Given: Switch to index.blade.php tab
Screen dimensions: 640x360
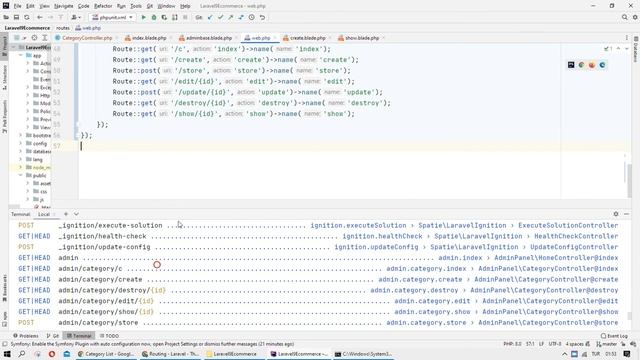Looking at the screenshot, I should [149, 38].
